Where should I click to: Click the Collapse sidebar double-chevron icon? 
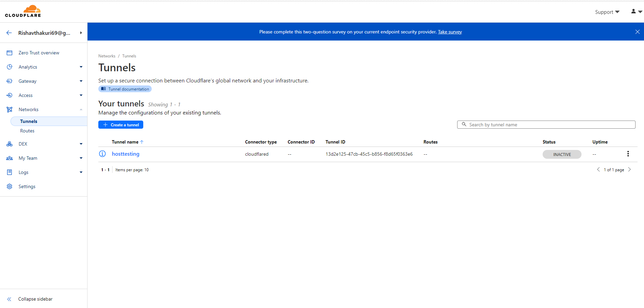[x=9, y=299]
